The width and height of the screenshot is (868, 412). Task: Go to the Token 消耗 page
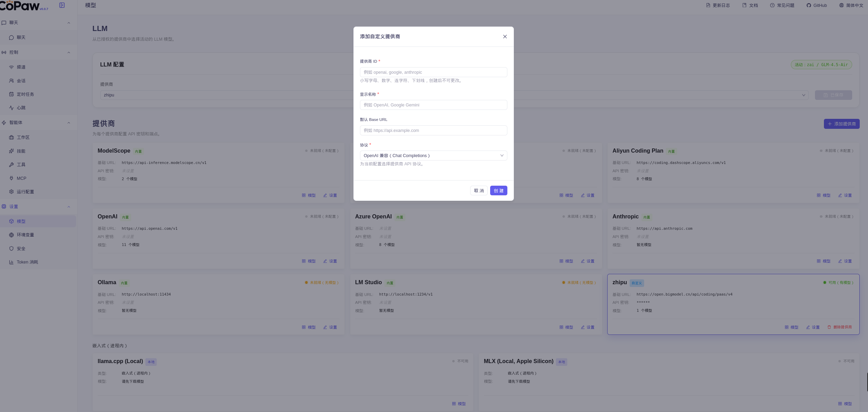(27, 262)
